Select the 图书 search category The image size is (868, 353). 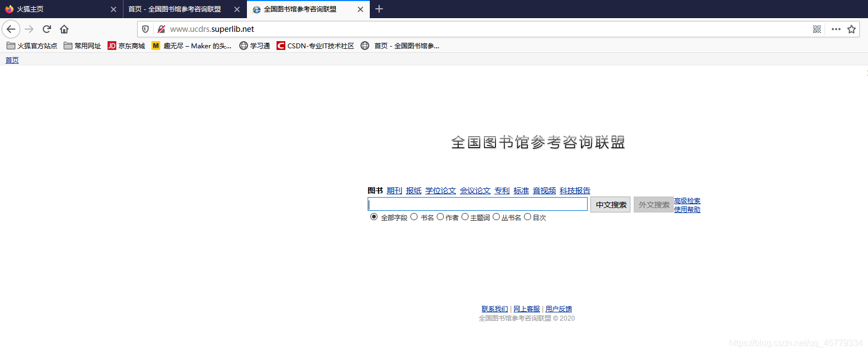(x=375, y=190)
